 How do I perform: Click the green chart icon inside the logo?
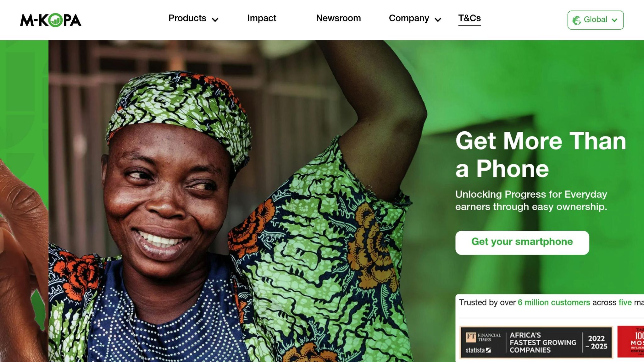point(56,20)
